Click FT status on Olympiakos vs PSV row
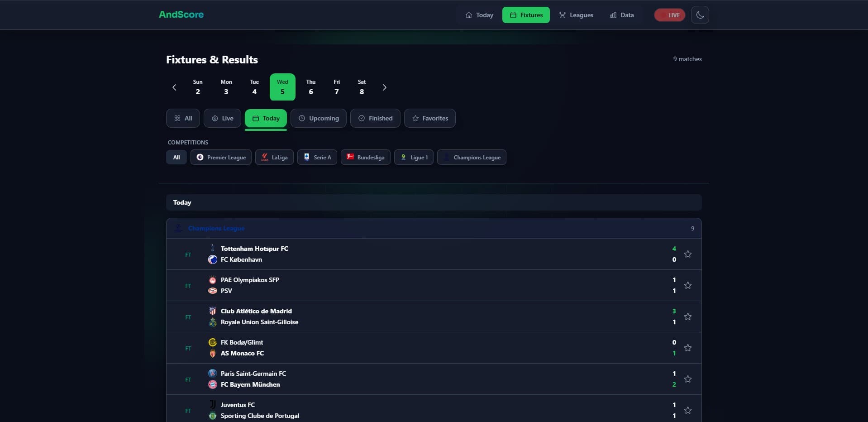868x422 pixels. pyautogui.click(x=188, y=286)
